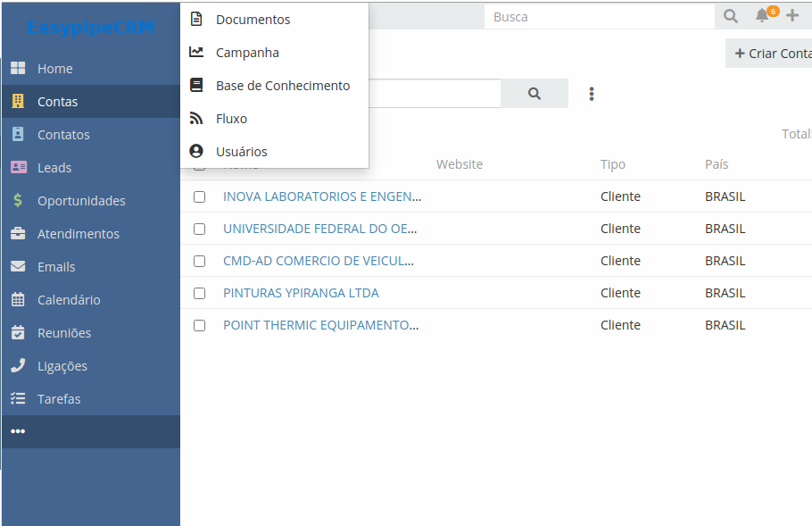
Task: Open Reuniões in the sidebar
Action: (91, 333)
